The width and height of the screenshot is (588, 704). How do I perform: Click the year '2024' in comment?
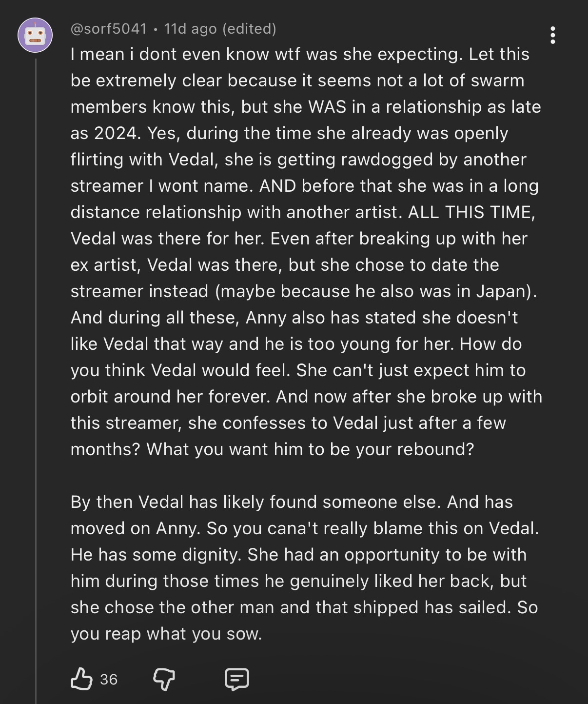(x=116, y=133)
